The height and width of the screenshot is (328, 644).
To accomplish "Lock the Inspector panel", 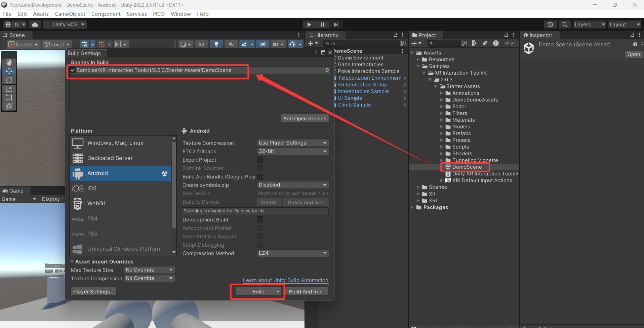I will pos(632,35).
